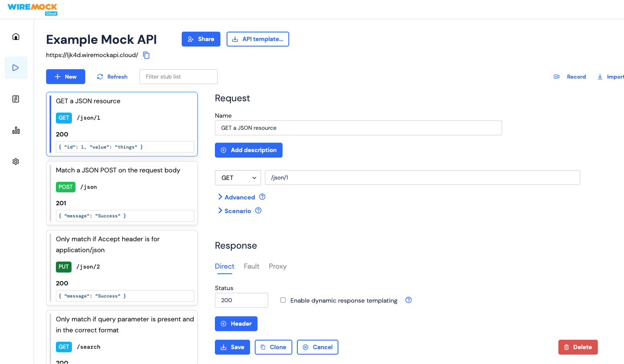Viewport: 624px width, 364px height.
Task: Copy the mock API base URL
Action: [146, 55]
